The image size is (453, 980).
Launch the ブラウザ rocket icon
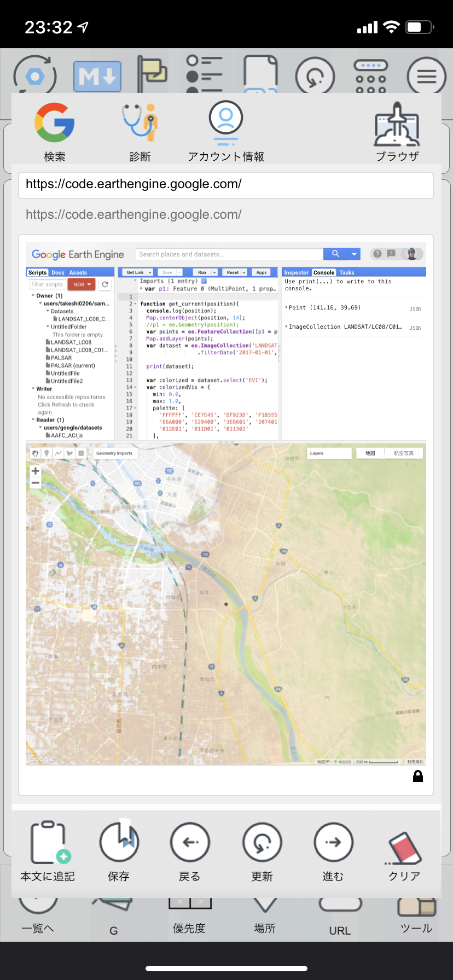click(397, 124)
